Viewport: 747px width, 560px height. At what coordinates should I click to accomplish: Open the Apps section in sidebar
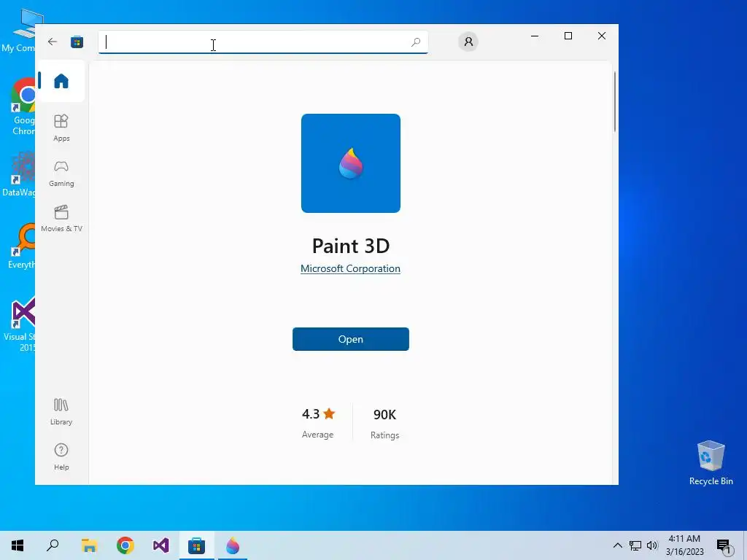[x=61, y=128]
